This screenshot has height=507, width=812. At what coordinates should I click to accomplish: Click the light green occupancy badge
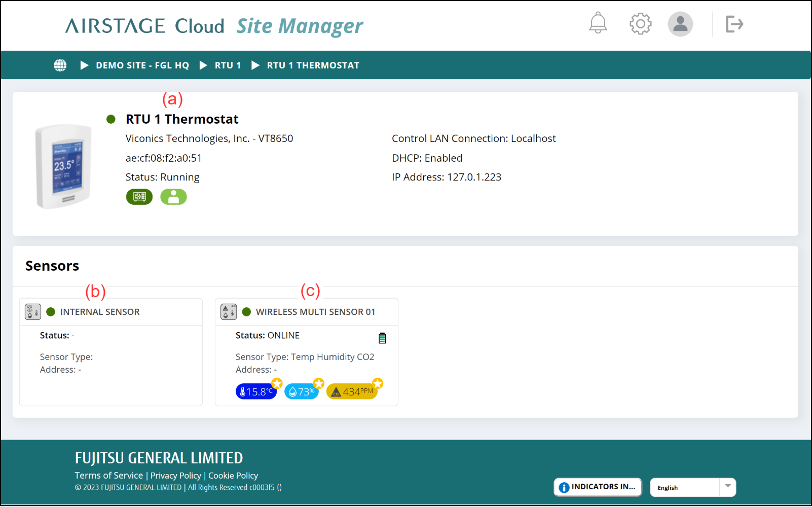pyautogui.click(x=173, y=197)
